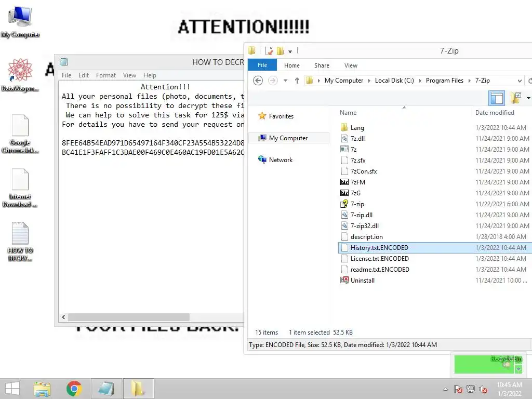Select Internet Download file on desktop
532x399 pixels.
point(20,188)
